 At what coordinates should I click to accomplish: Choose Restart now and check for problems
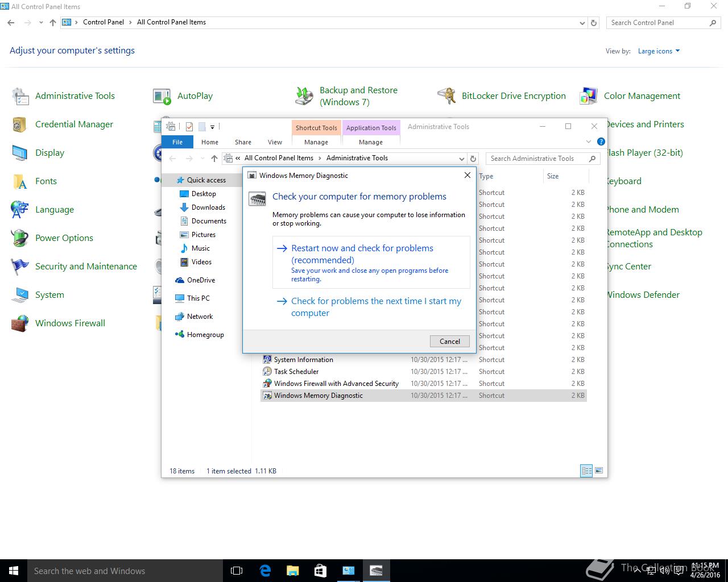(x=371, y=263)
